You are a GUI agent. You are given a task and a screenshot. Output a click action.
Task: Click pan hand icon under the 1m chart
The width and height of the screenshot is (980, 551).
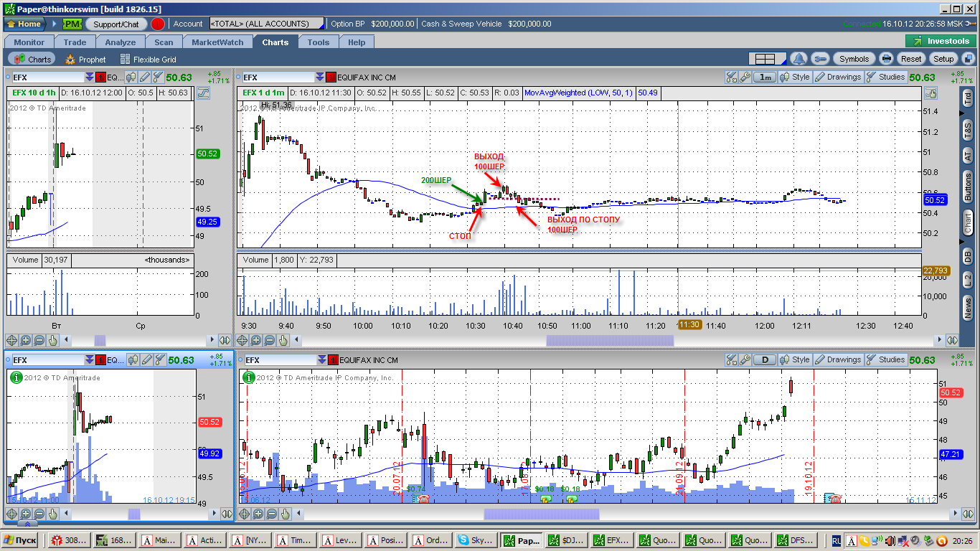pos(284,341)
